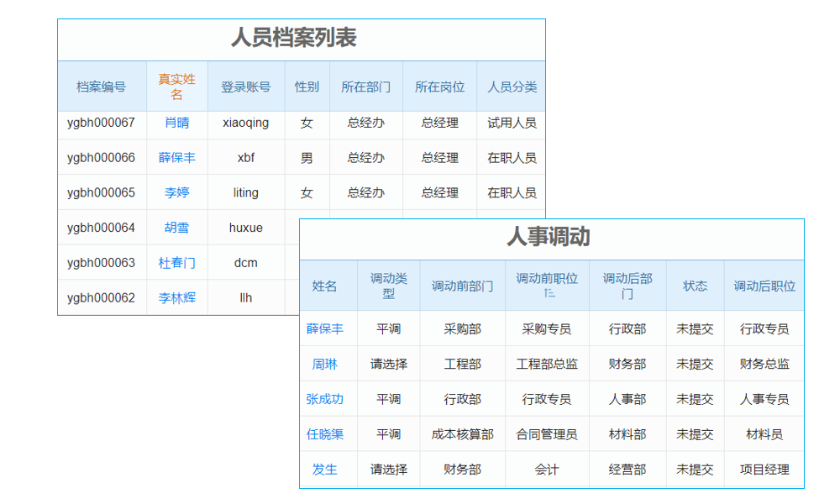This screenshot has width=840, height=504.
Task: Open profile link for 胡雪
Action: pyautogui.click(x=176, y=227)
